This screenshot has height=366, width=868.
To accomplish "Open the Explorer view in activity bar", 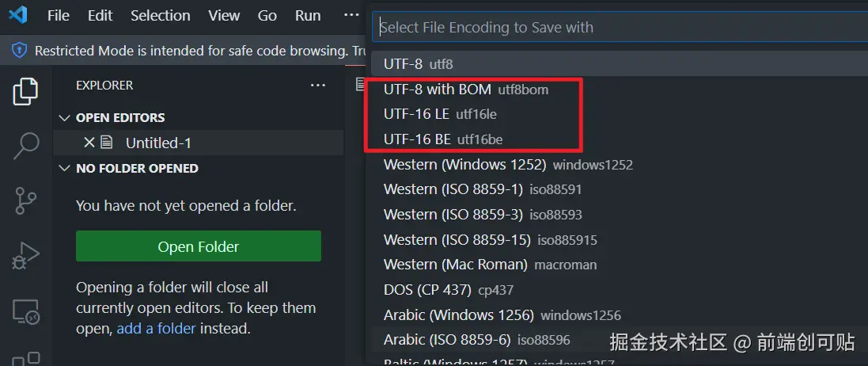I will [x=25, y=92].
